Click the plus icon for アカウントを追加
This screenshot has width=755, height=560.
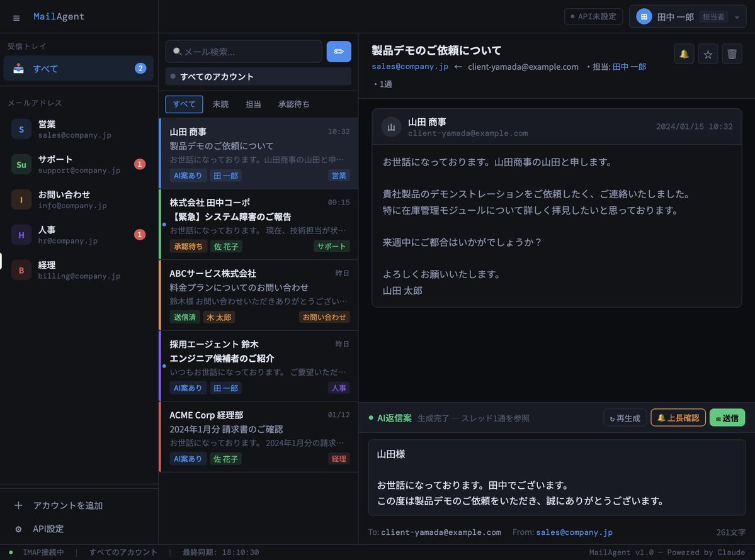pyautogui.click(x=18, y=505)
